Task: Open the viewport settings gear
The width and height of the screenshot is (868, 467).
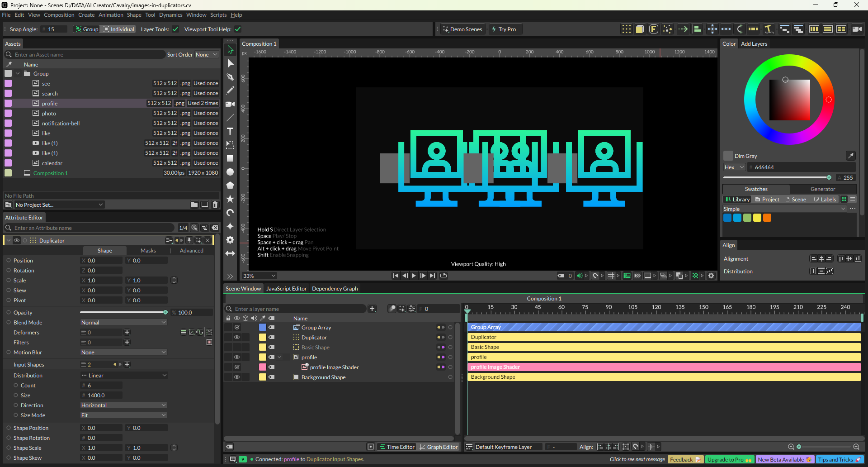Action: click(711, 276)
